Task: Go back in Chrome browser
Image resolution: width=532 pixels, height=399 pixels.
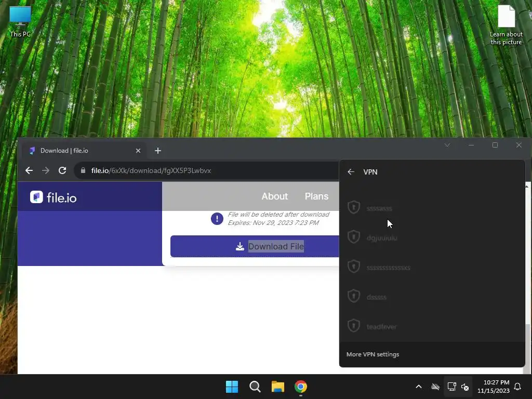Action: 29,170
